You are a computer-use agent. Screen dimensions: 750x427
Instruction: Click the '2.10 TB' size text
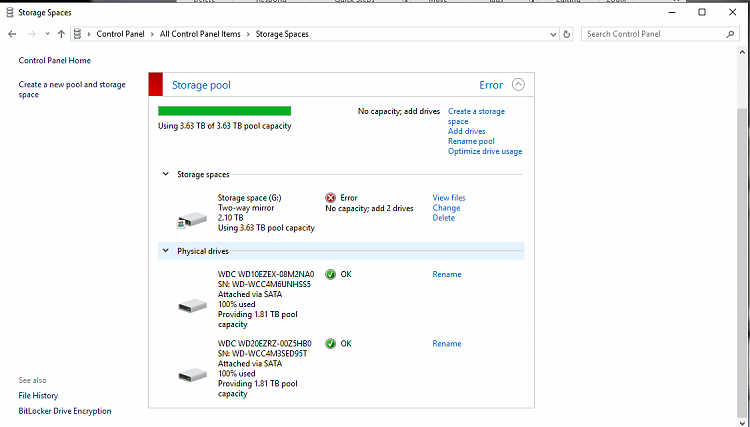pyautogui.click(x=231, y=218)
